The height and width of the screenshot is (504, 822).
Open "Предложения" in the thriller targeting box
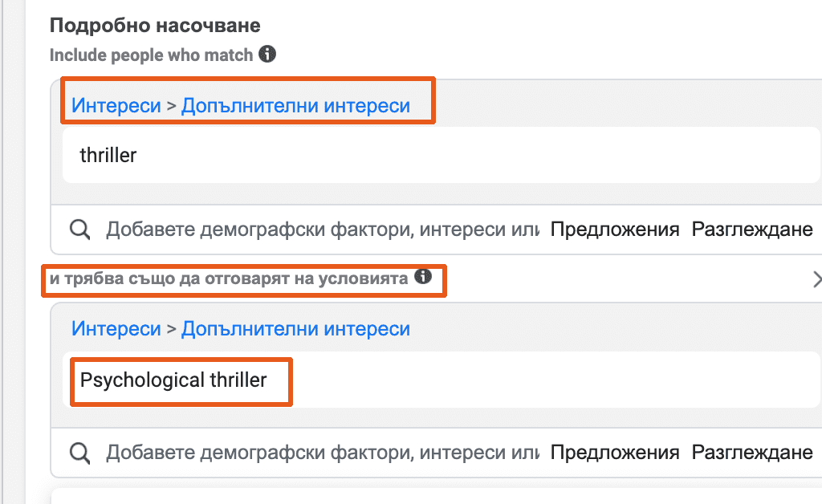click(x=615, y=230)
